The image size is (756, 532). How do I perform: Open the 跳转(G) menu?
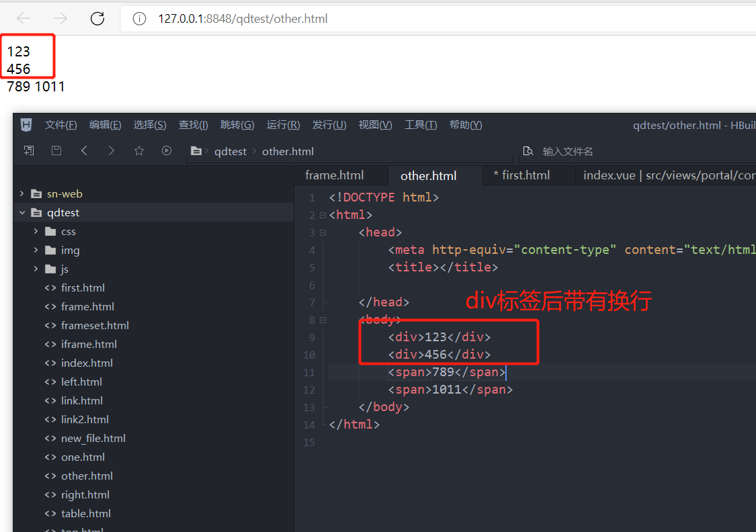tap(237, 125)
